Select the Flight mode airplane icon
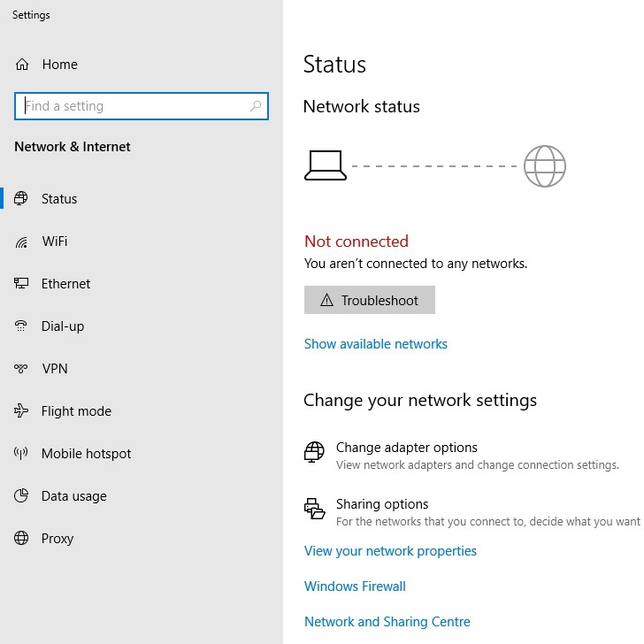This screenshot has width=644, height=644. (22, 411)
